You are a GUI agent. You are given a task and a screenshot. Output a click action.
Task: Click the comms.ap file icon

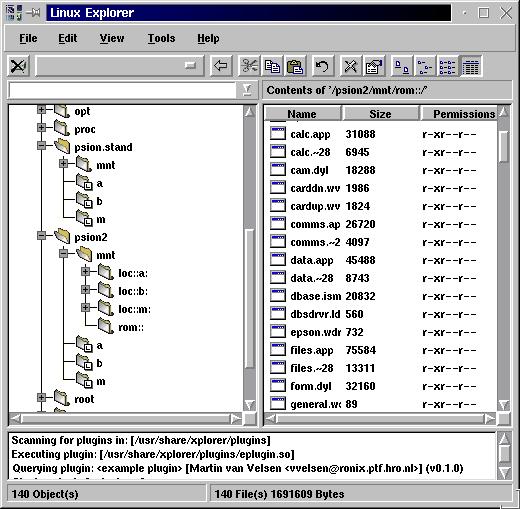coord(278,223)
